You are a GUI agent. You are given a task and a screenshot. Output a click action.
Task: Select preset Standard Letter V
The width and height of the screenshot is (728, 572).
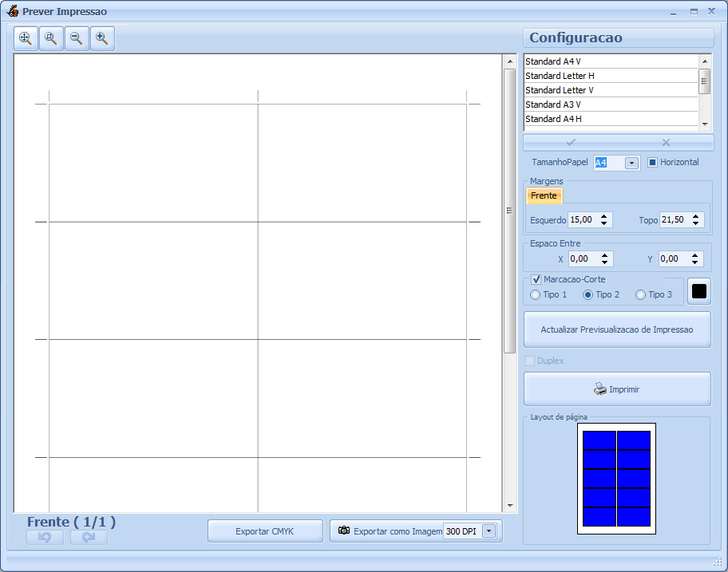point(611,90)
